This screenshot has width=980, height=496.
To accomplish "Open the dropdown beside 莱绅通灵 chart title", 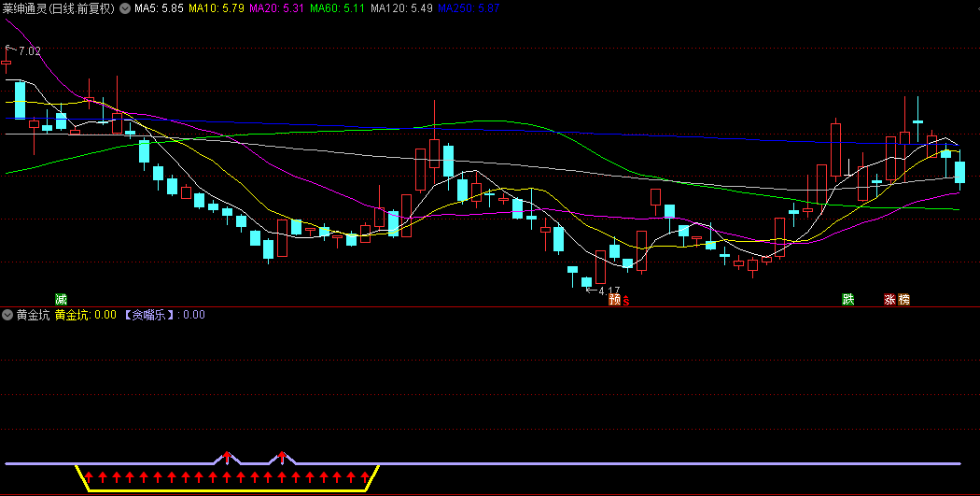I will click(x=125, y=8).
